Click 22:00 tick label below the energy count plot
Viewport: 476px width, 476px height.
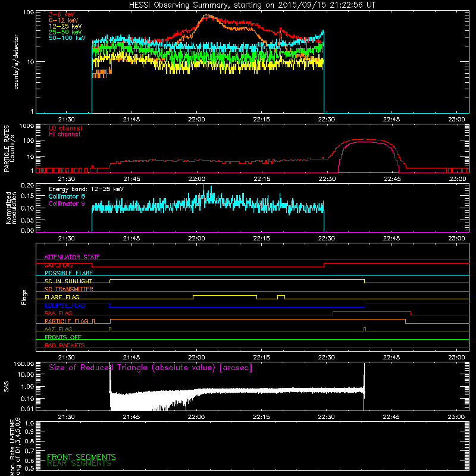[196, 120]
